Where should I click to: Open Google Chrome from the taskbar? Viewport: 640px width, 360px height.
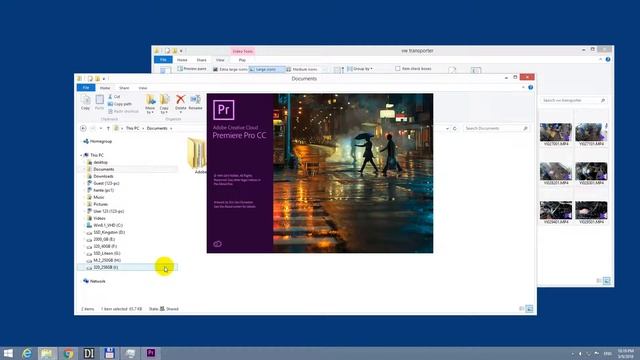click(68, 353)
